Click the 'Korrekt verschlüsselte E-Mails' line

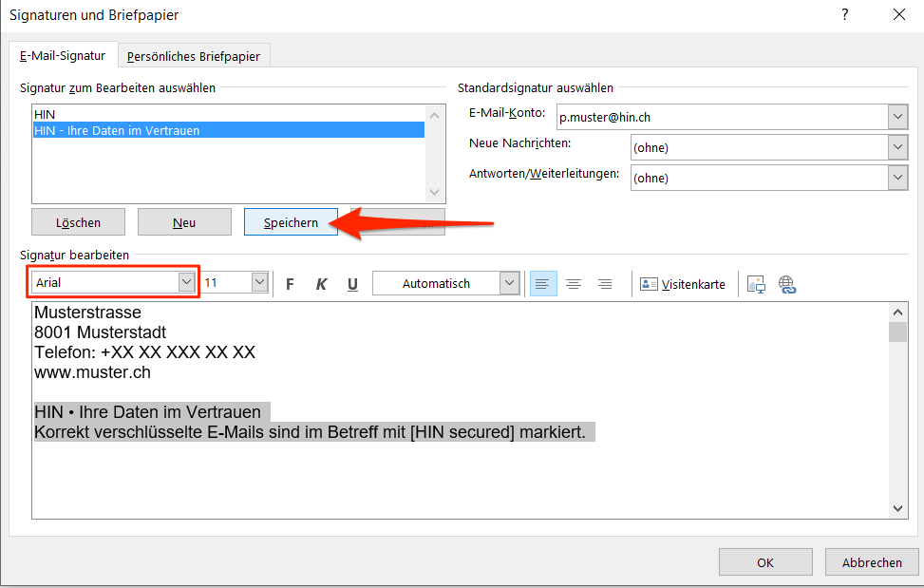pos(310,432)
